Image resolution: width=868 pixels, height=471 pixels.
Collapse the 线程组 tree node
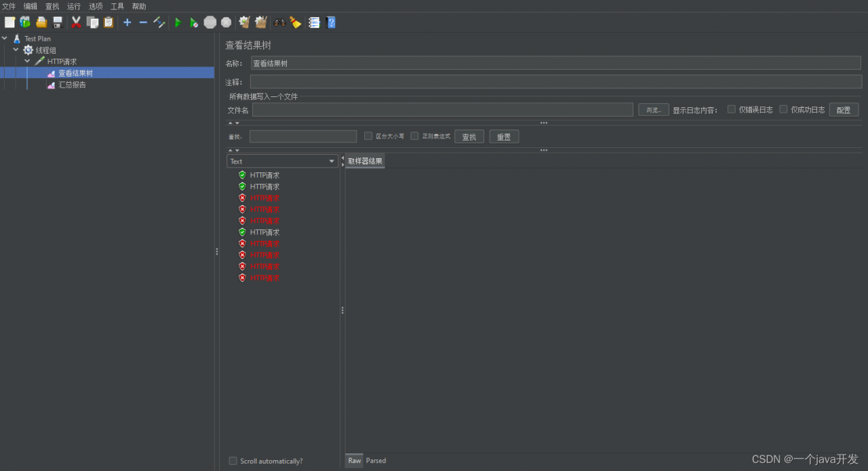(16, 50)
